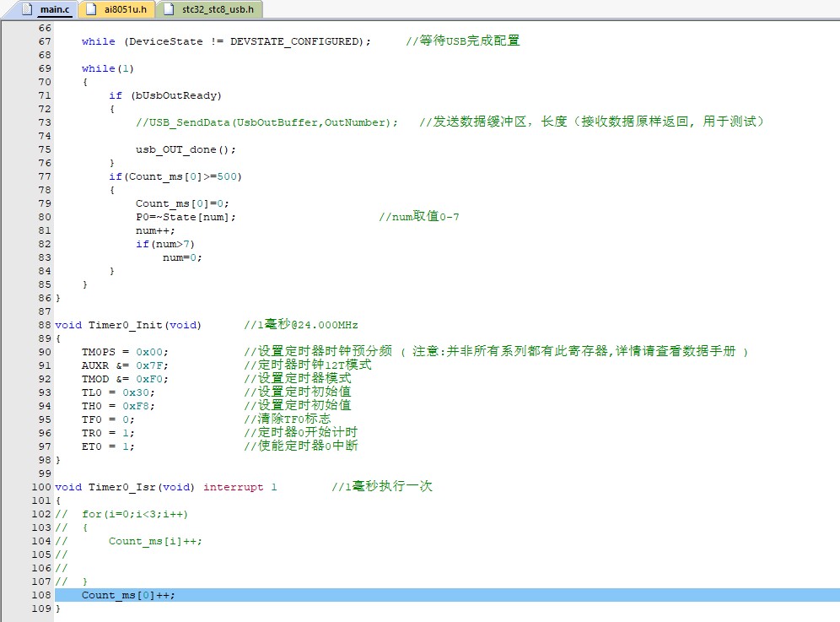Viewport: 840px width, 622px height.
Task: Click the comment '//使能定时器0中断'
Action: [301, 446]
